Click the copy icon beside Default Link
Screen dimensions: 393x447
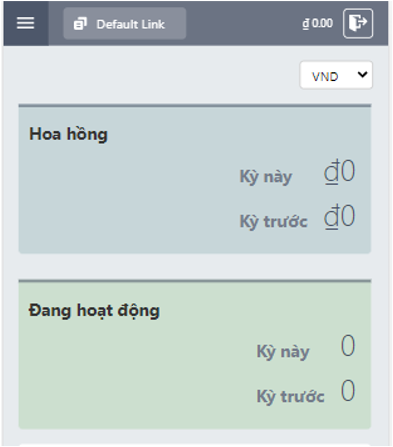[x=80, y=24]
